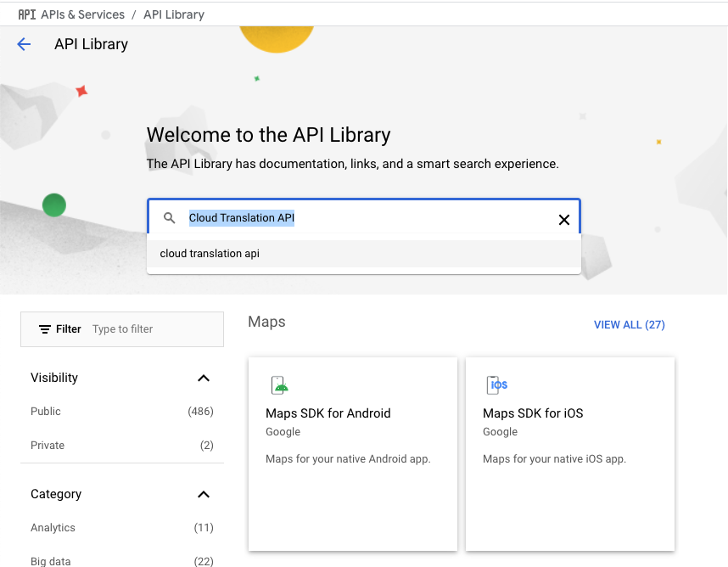Click the Filter label

tap(68, 329)
